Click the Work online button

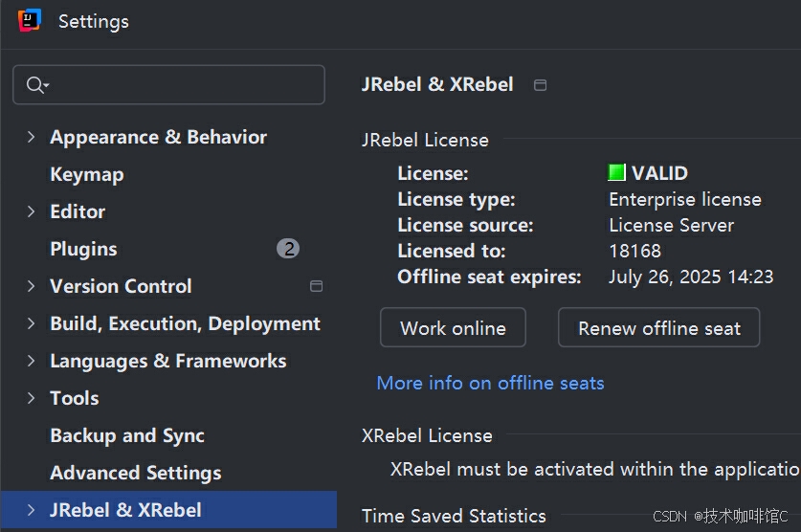(x=453, y=328)
